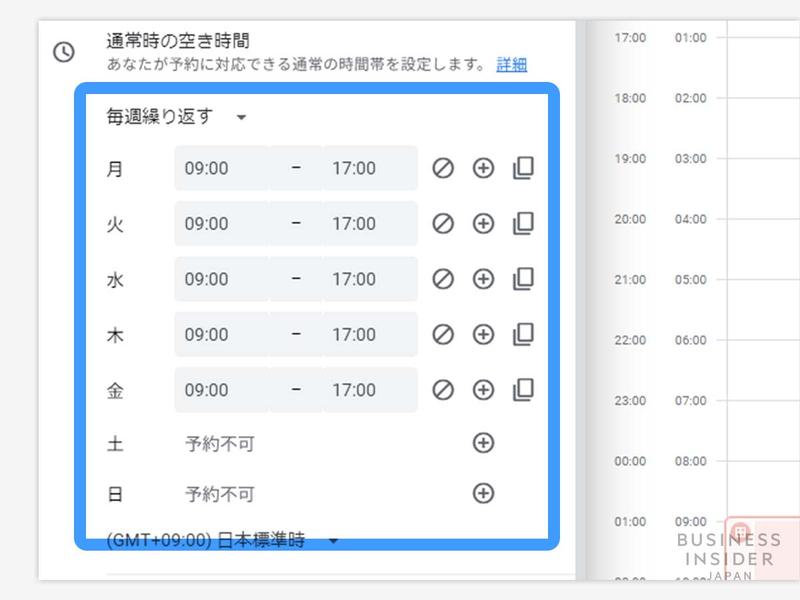Copy Tuesday (火) hours to other days
Screen dimensions: 800x600
coord(523,223)
